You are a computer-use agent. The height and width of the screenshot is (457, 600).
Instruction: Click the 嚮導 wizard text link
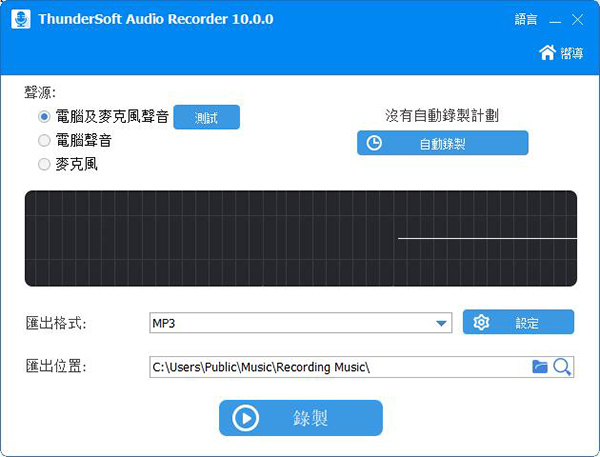click(x=573, y=54)
